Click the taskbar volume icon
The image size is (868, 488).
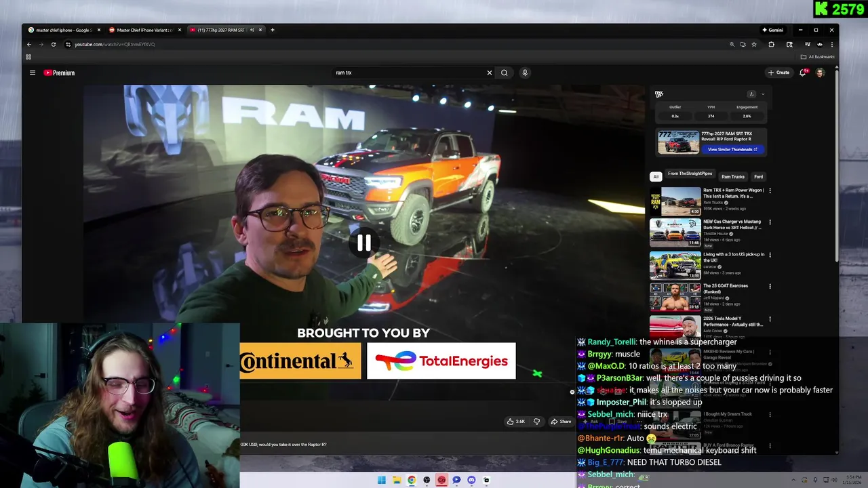834,480
